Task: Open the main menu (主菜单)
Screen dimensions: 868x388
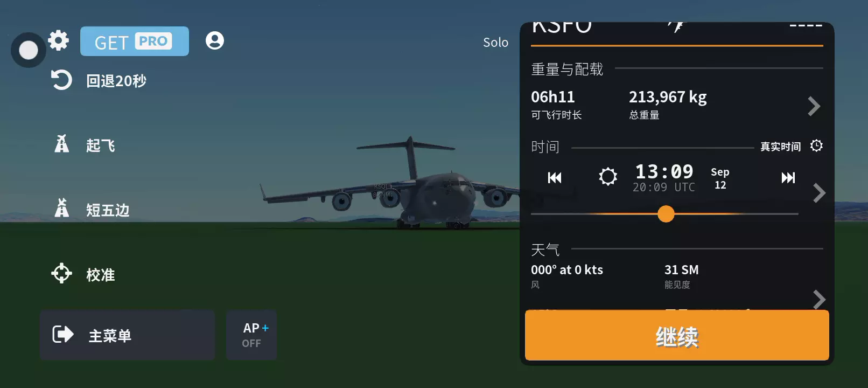Action: pos(128,335)
